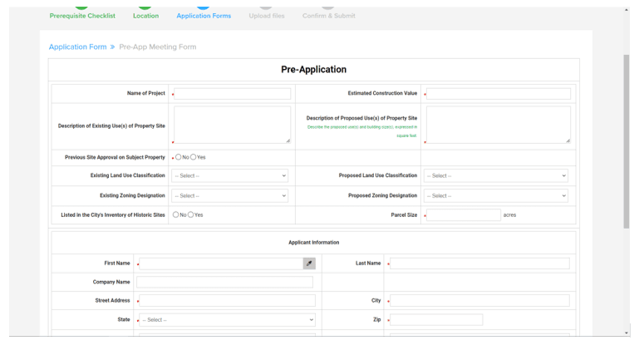This screenshot has width=644, height=355.
Task: Click the Location step circle icon
Action: pos(145,5)
